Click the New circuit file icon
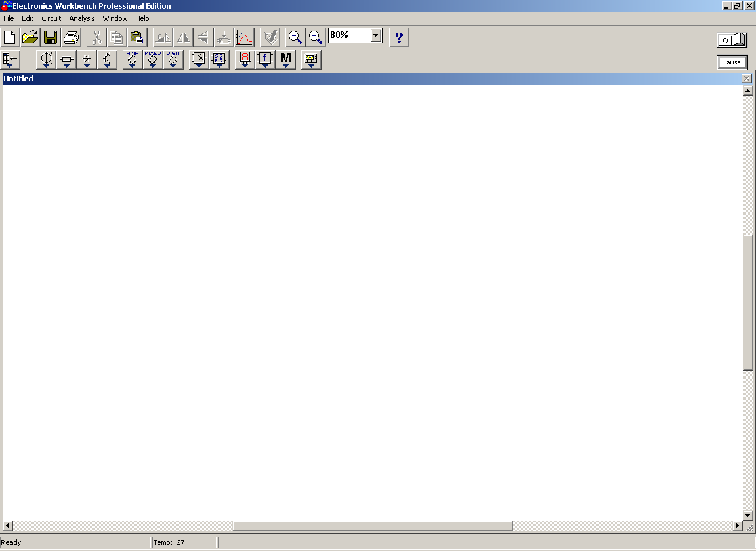Screen dimensions: 756x551 (x=10, y=37)
